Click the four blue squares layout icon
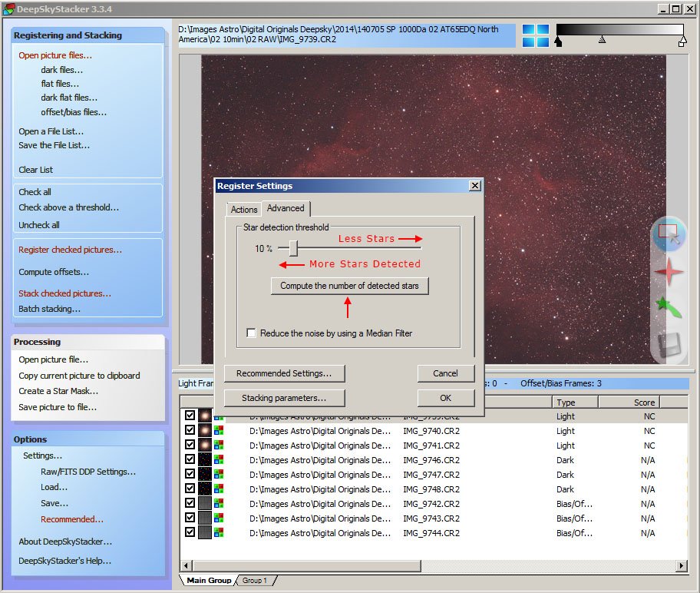This screenshot has height=593, width=700. [535, 35]
